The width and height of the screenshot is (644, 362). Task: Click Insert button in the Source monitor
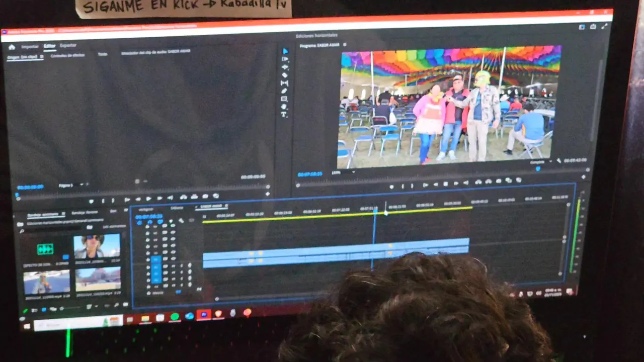point(183,197)
